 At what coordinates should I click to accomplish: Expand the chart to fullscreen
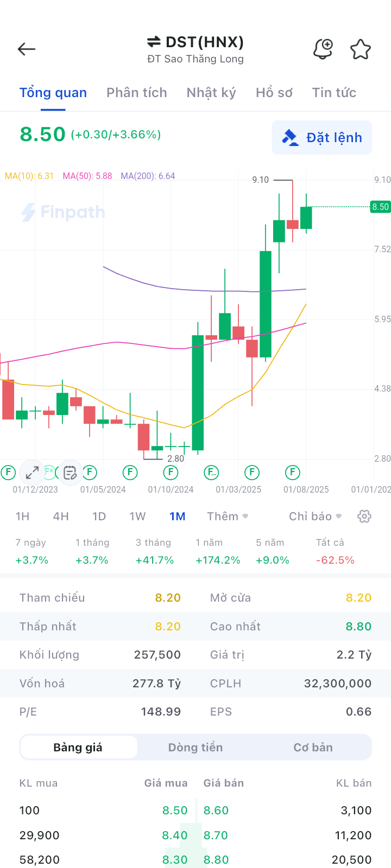pyautogui.click(x=33, y=473)
